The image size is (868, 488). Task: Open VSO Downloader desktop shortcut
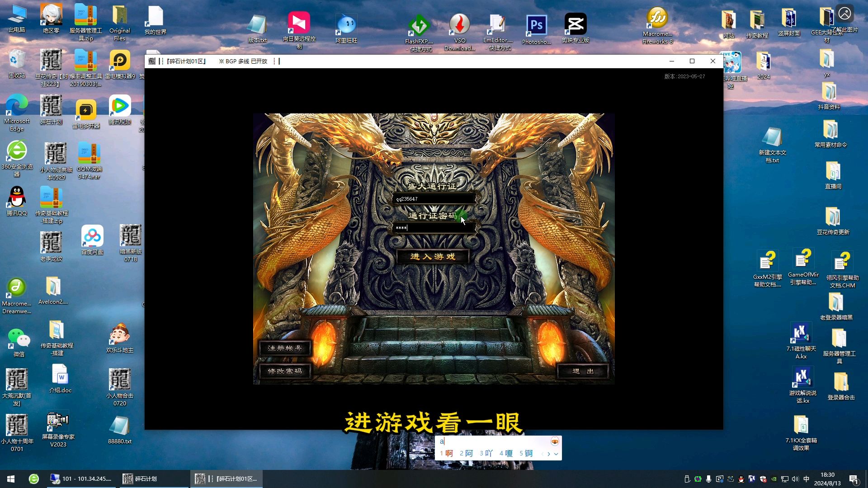click(x=459, y=32)
